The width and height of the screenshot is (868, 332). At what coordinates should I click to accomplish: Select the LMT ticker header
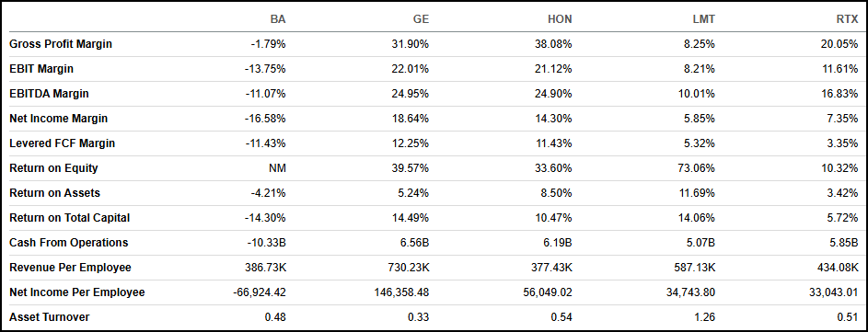pos(703,19)
